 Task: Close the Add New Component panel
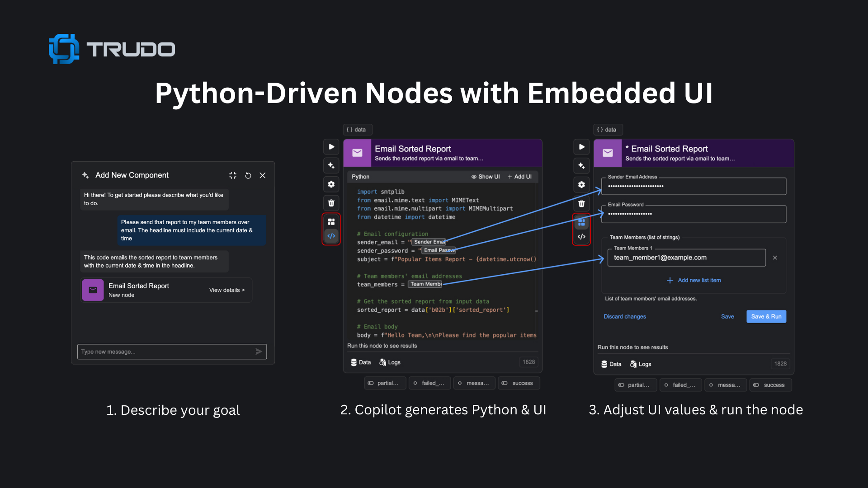pyautogui.click(x=263, y=175)
